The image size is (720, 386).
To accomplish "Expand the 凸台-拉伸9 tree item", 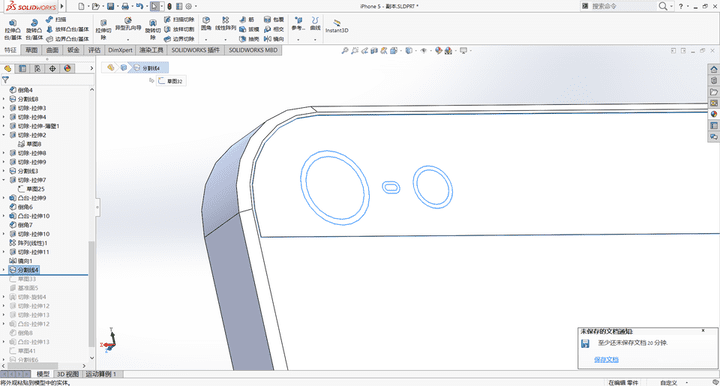I will tap(4, 198).
